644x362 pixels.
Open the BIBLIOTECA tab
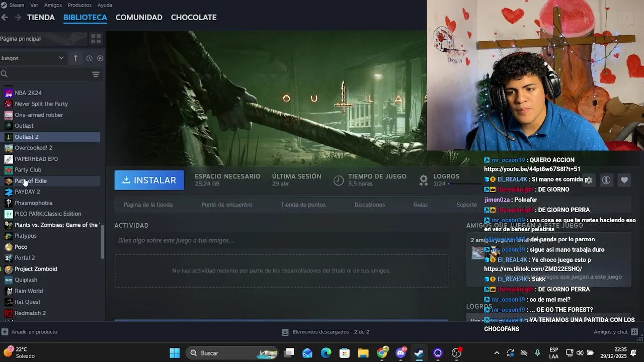tap(85, 17)
